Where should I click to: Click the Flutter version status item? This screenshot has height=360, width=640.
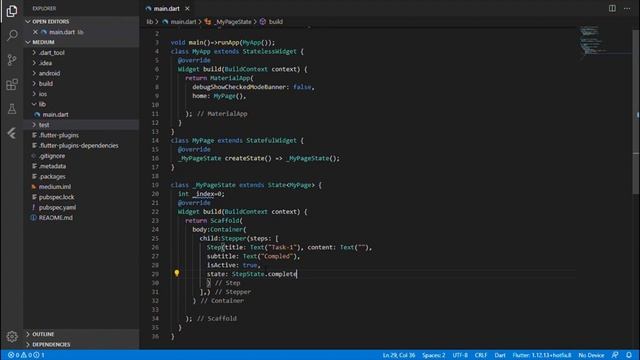pyautogui.click(x=542, y=355)
